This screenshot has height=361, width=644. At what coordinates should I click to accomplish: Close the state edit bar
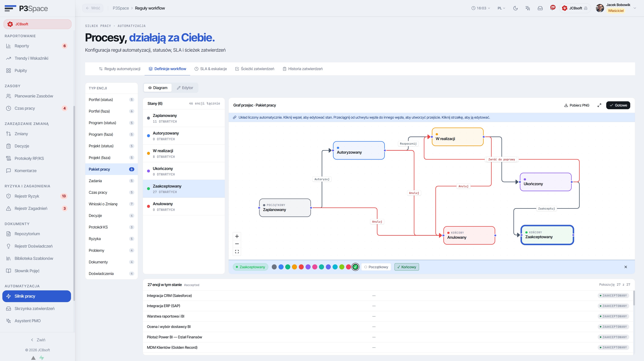[x=626, y=267]
